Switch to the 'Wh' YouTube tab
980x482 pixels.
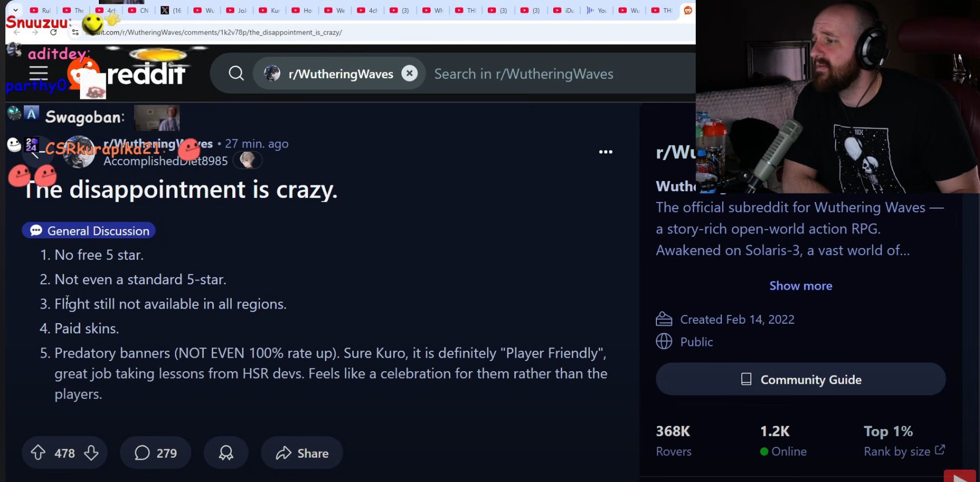[432, 10]
